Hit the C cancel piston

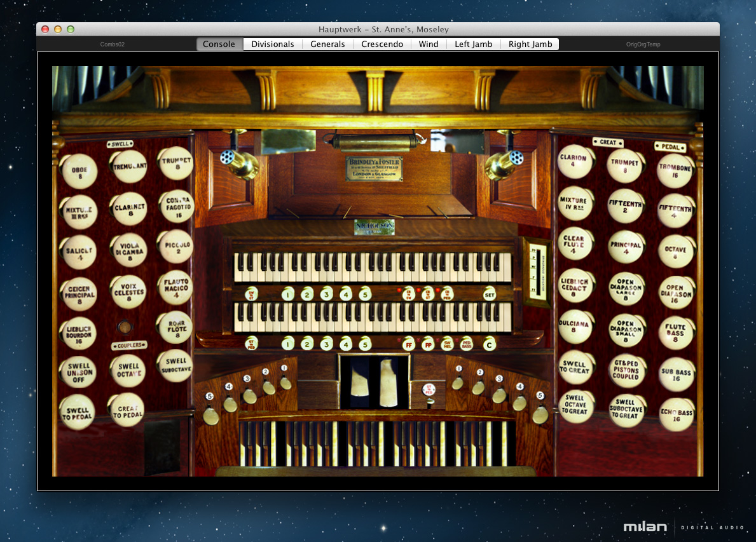(x=490, y=344)
